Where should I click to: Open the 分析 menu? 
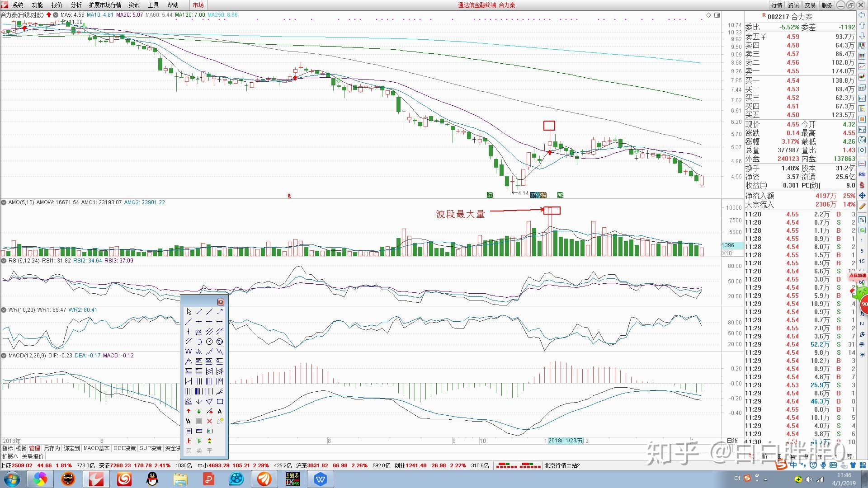click(x=76, y=5)
